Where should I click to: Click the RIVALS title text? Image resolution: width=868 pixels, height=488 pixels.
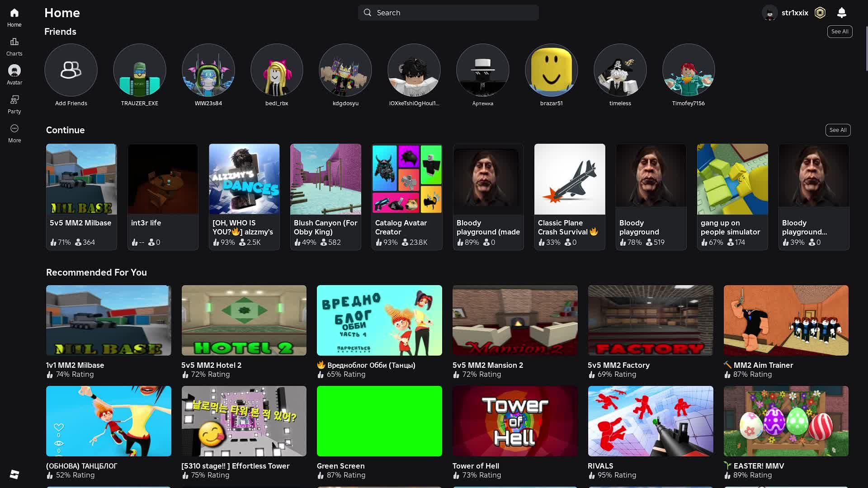[x=600, y=466]
